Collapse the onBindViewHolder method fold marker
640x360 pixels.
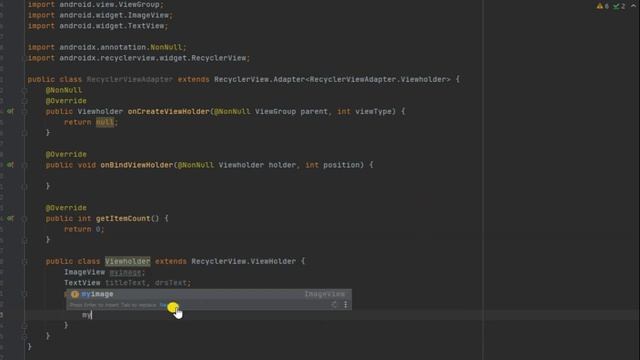[24, 165]
